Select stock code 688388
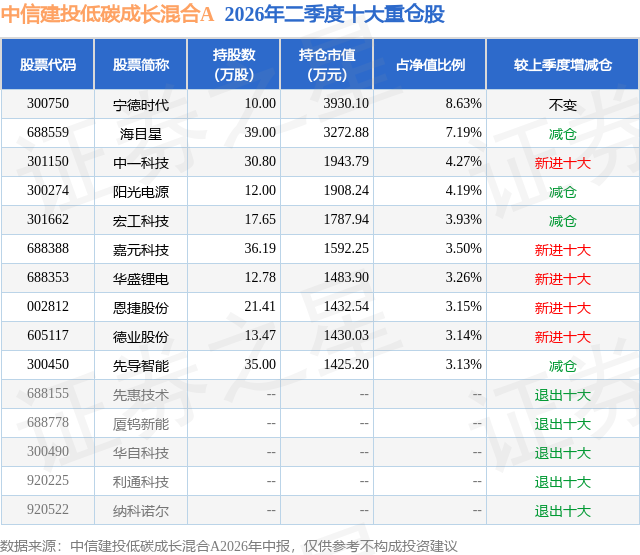The height and width of the screenshot is (555, 640). 48,249
